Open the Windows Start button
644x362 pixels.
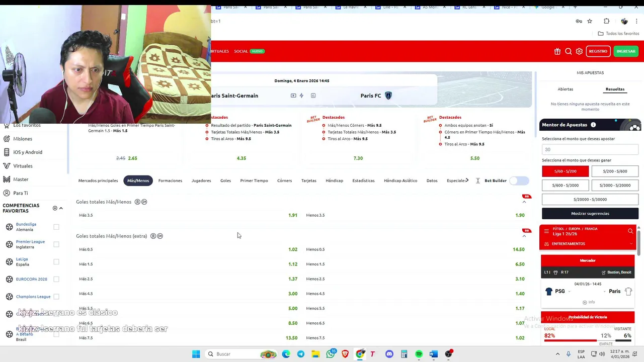coord(196,354)
